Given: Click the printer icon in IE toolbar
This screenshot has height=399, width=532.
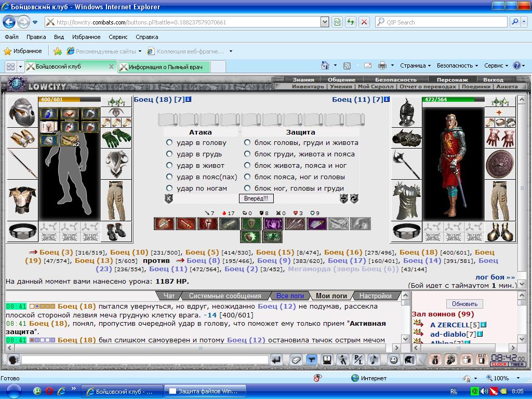Looking at the screenshot, I should click(382, 65).
